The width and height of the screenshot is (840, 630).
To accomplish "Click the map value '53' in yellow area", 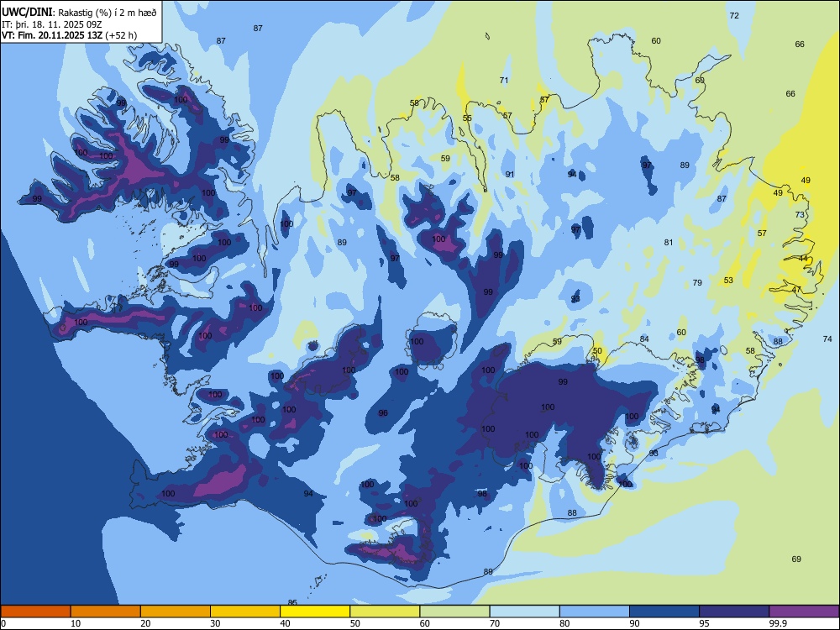I will [x=728, y=281].
